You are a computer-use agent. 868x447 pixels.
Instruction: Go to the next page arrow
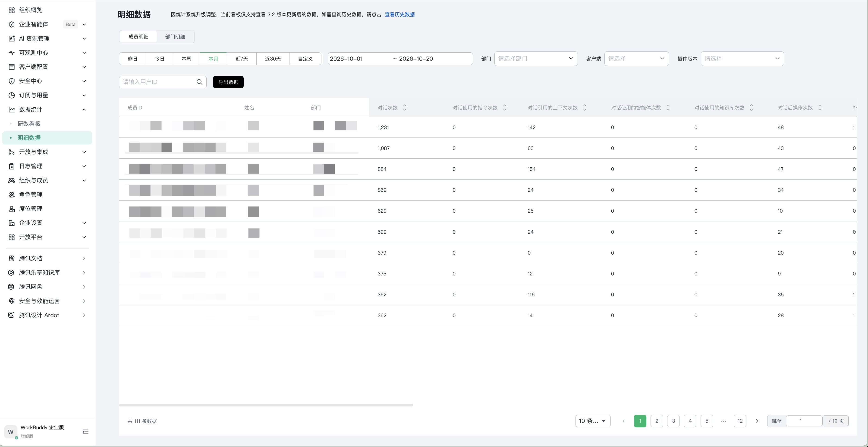pos(757,421)
